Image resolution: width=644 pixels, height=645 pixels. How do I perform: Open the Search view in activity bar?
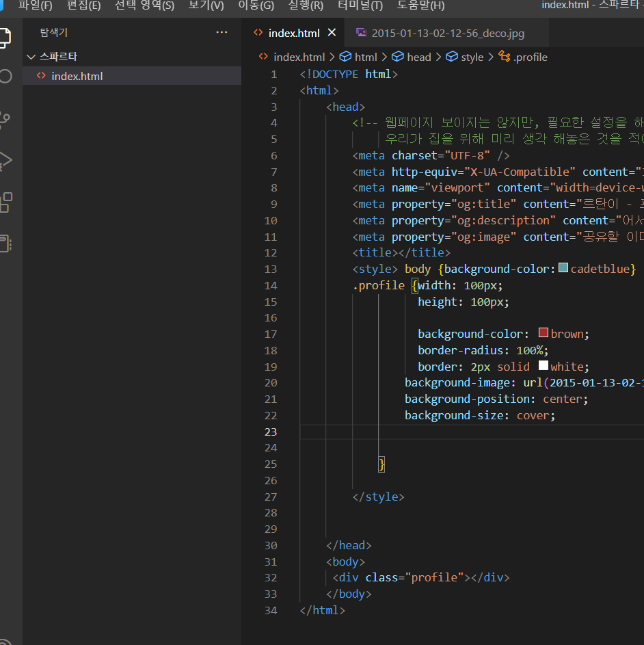5,77
